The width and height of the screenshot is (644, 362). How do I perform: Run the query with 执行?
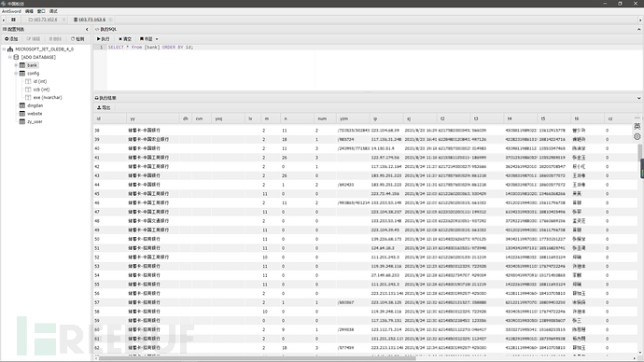(x=103, y=39)
